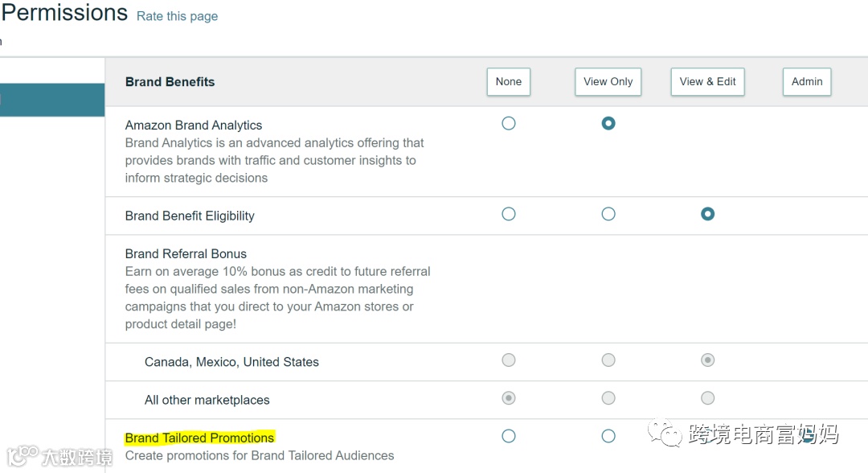Choose View Only for Canada, Mexico, United States
The height and width of the screenshot is (473, 868).
tap(608, 360)
